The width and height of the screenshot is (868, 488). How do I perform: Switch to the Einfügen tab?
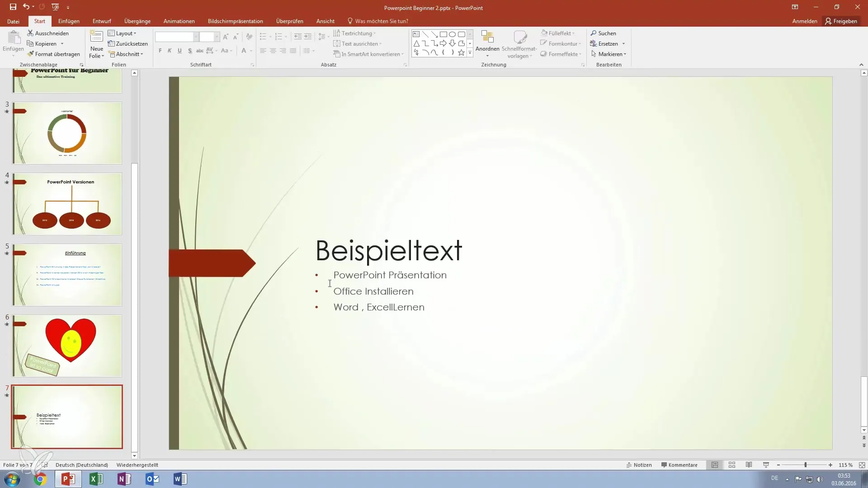(69, 21)
